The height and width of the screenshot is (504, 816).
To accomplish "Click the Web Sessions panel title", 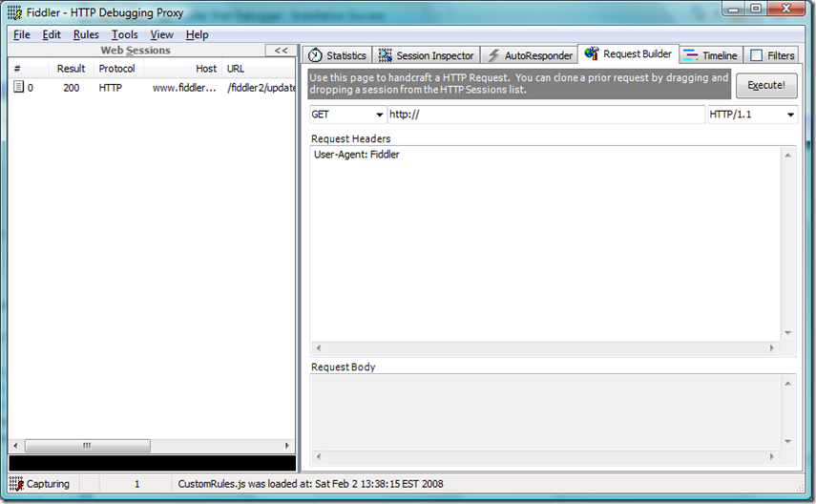I will click(x=136, y=50).
